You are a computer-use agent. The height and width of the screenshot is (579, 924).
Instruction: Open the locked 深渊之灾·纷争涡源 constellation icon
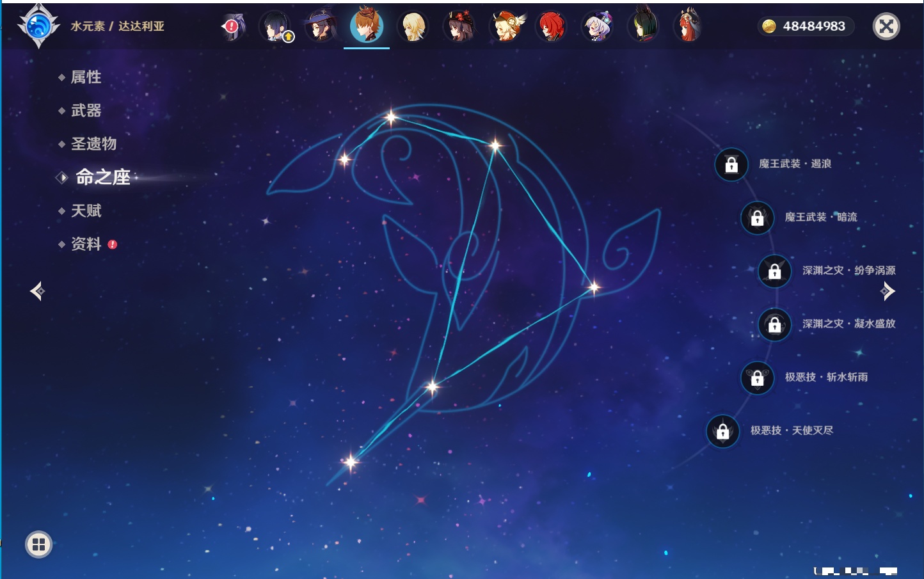click(x=774, y=271)
